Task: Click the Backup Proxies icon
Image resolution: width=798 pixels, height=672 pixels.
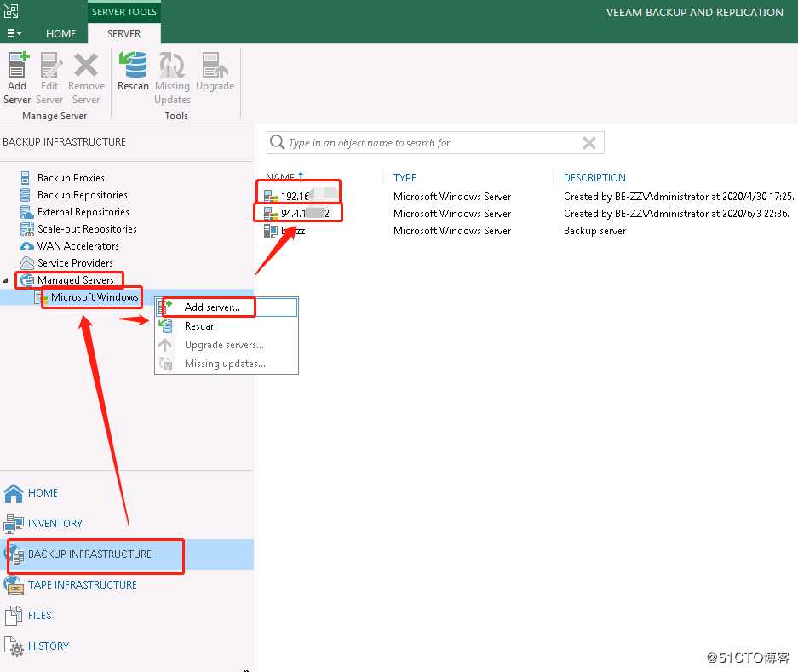Action: [25, 178]
